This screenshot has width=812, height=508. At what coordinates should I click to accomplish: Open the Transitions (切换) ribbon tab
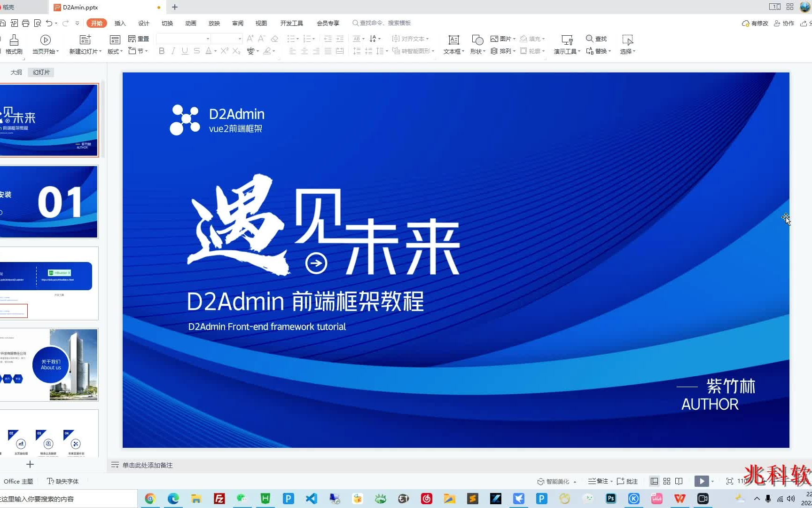pyautogui.click(x=167, y=23)
